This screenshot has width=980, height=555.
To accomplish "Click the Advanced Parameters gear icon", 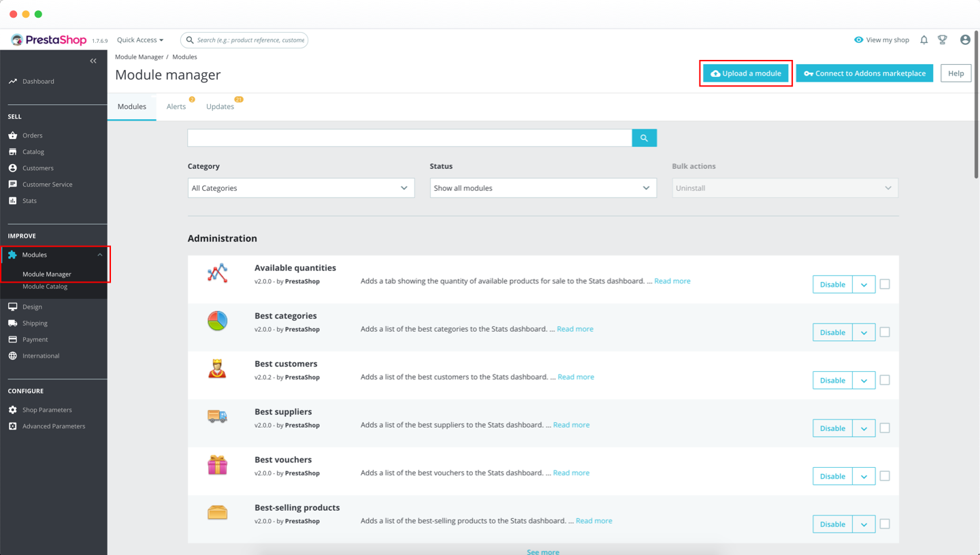I will click(x=13, y=426).
